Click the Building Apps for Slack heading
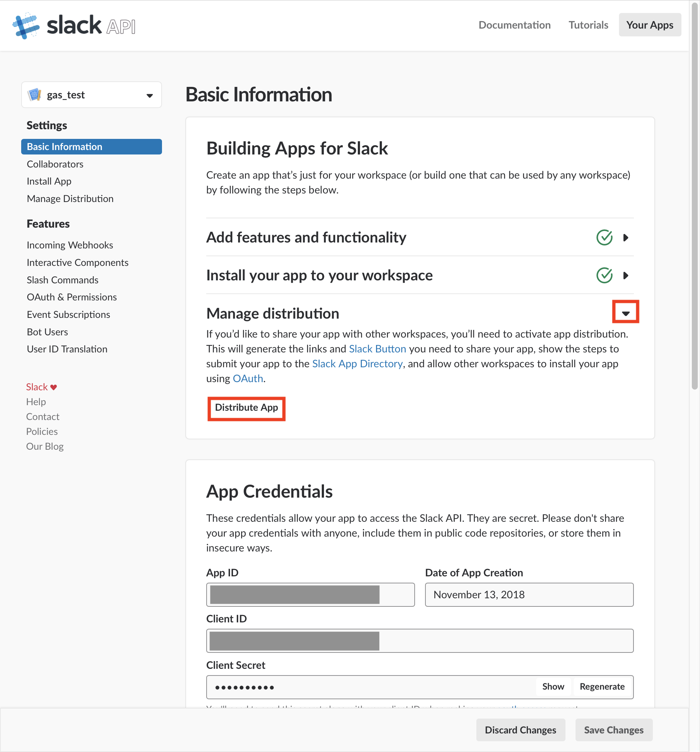The height and width of the screenshot is (752, 700). (x=297, y=148)
